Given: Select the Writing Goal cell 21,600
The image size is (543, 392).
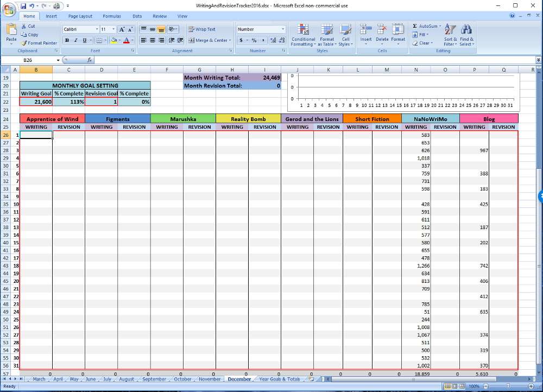Looking at the screenshot, I should click(36, 102).
